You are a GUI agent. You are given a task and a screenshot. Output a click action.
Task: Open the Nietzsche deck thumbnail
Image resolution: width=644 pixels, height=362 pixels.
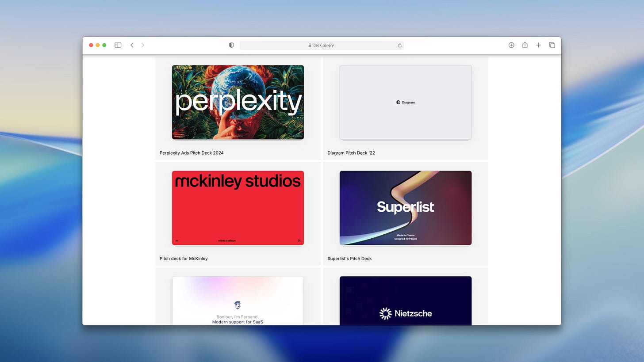pos(406,301)
